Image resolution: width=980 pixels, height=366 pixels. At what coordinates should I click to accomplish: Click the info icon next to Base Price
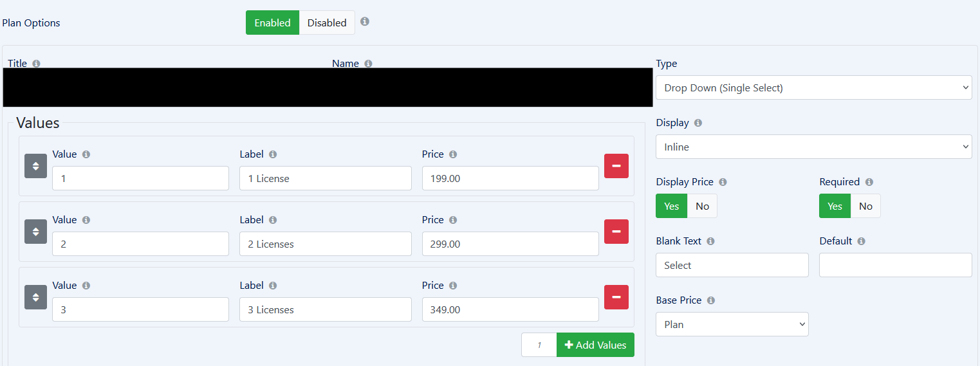pyautogui.click(x=710, y=300)
